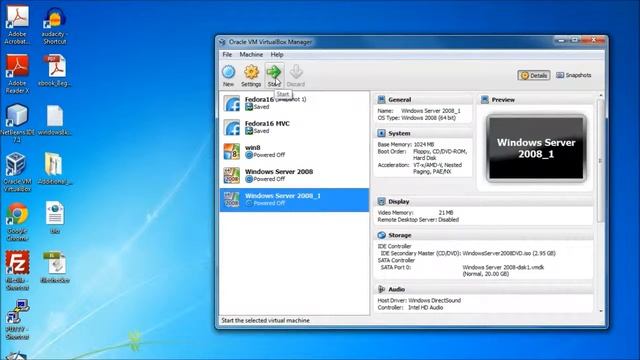The image size is (640, 360).
Task: Select the win8 Powered Off list entry
Action: (294, 151)
